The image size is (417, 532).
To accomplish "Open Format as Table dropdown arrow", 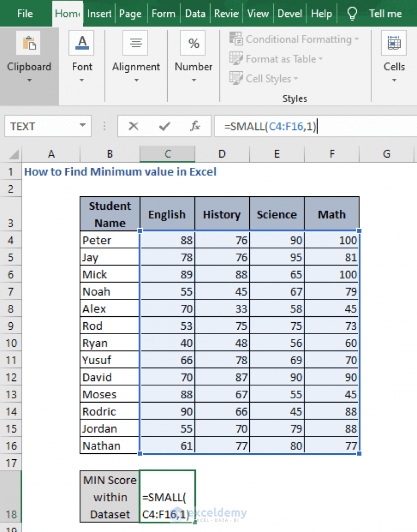I will (321, 59).
